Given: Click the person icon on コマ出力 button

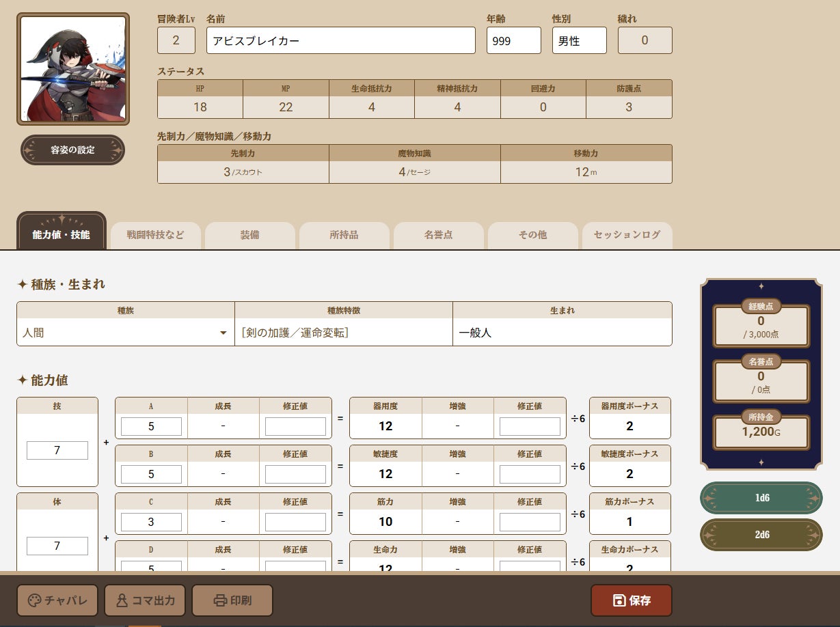Looking at the screenshot, I should coord(122,601).
